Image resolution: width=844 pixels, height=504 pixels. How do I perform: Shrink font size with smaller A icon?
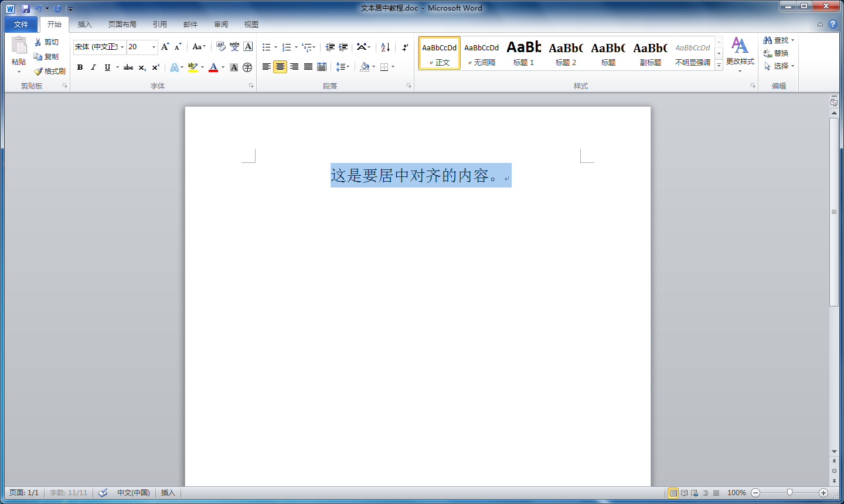click(x=178, y=47)
